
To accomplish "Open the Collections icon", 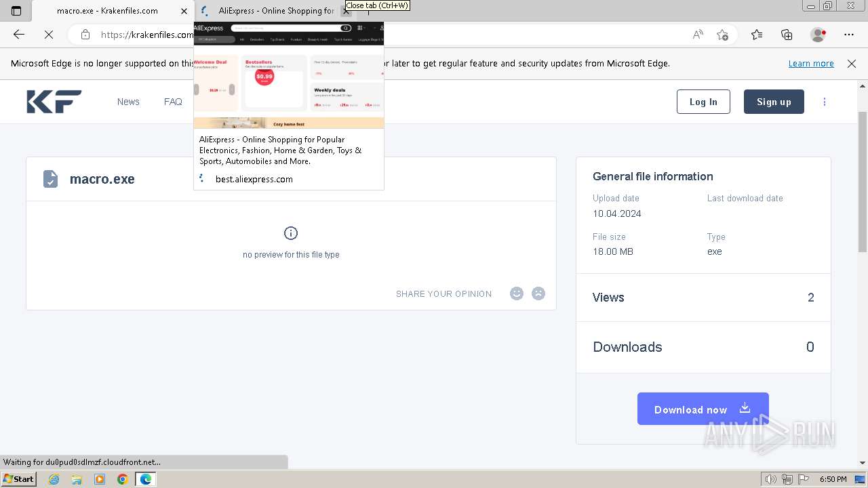I will (787, 35).
